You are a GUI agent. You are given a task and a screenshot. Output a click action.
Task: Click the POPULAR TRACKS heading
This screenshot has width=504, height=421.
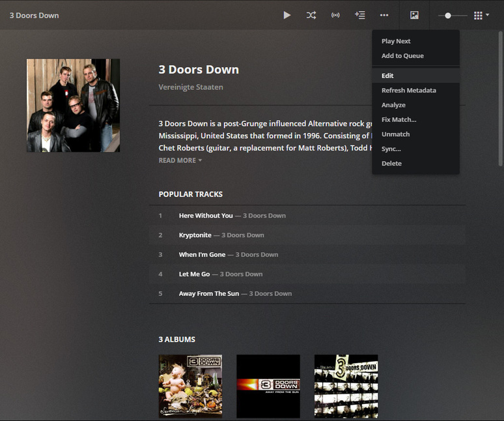191,194
